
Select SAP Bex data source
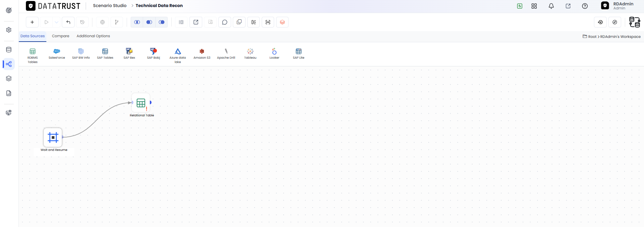(129, 54)
